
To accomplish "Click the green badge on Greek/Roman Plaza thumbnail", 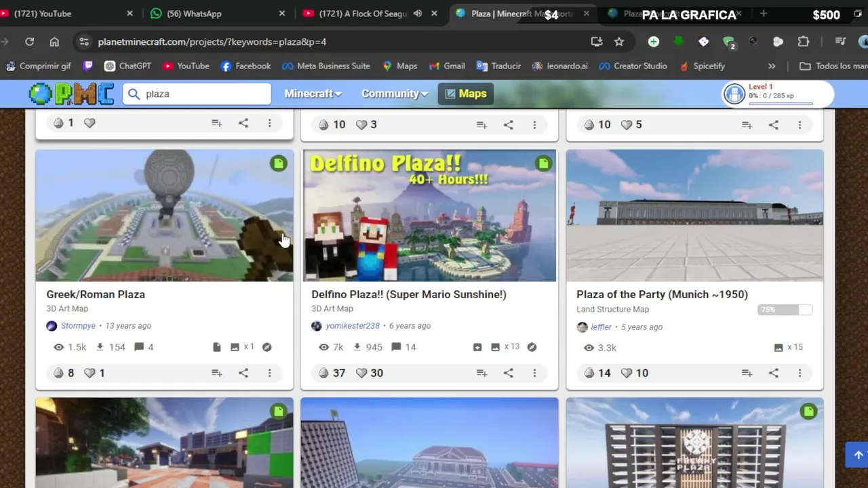I will tap(279, 163).
